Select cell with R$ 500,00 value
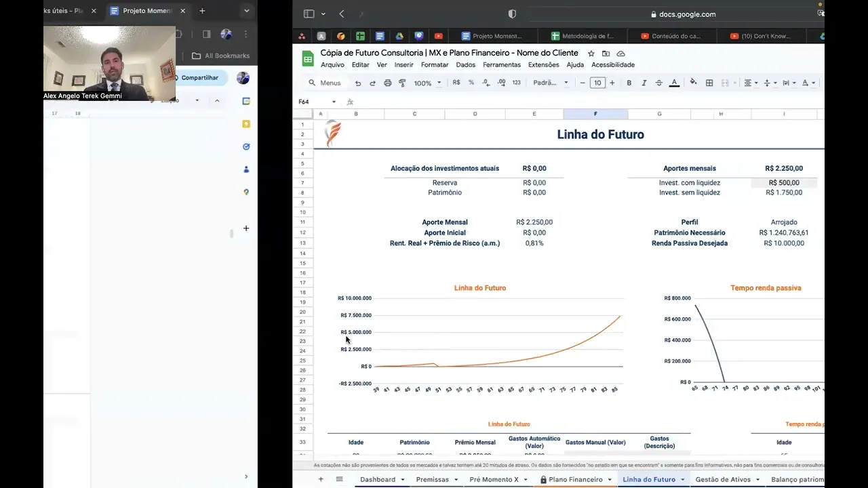This screenshot has height=488, width=868. 784,183
